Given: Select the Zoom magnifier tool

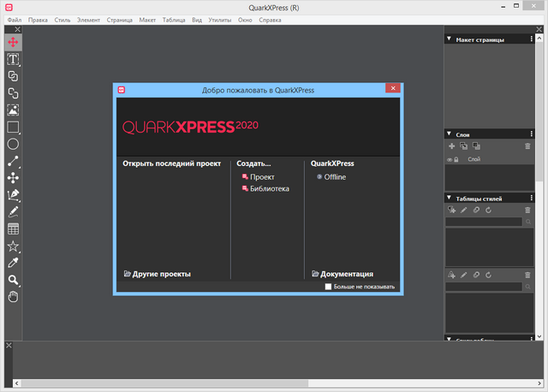Looking at the screenshot, I should click(x=13, y=280).
